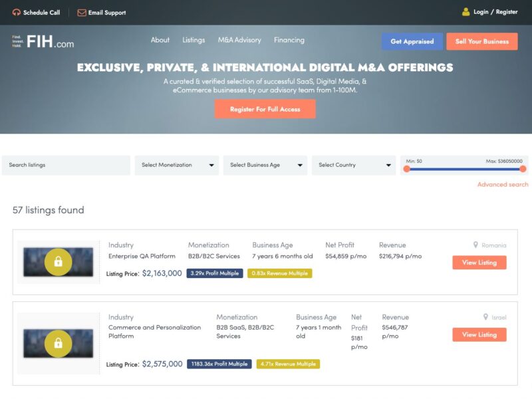This screenshot has height=399, width=532.
Task: Open the Financing menu item
Action: pyautogui.click(x=289, y=40)
